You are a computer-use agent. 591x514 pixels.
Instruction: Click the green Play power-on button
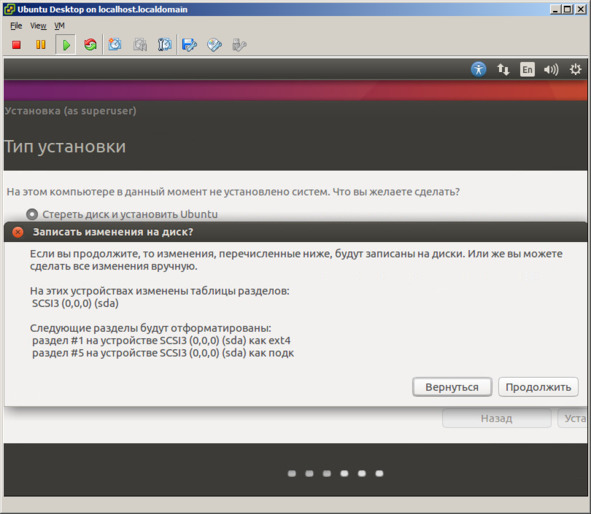[x=66, y=45]
